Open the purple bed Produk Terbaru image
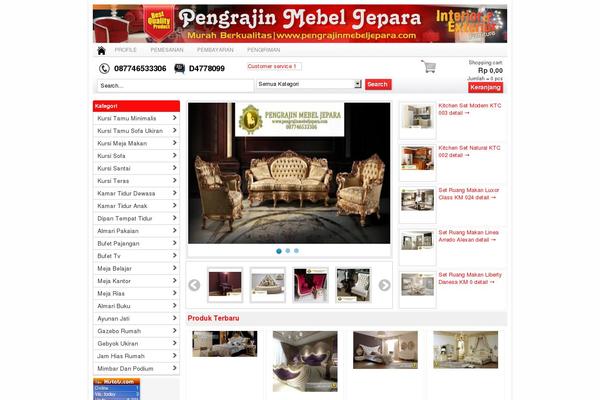 [x=305, y=361]
